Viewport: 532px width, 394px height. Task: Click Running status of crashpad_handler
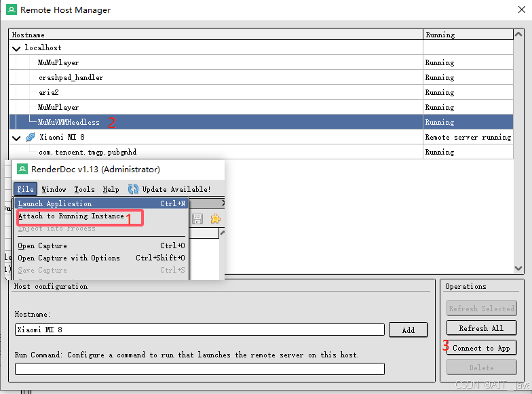[x=468, y=77]
